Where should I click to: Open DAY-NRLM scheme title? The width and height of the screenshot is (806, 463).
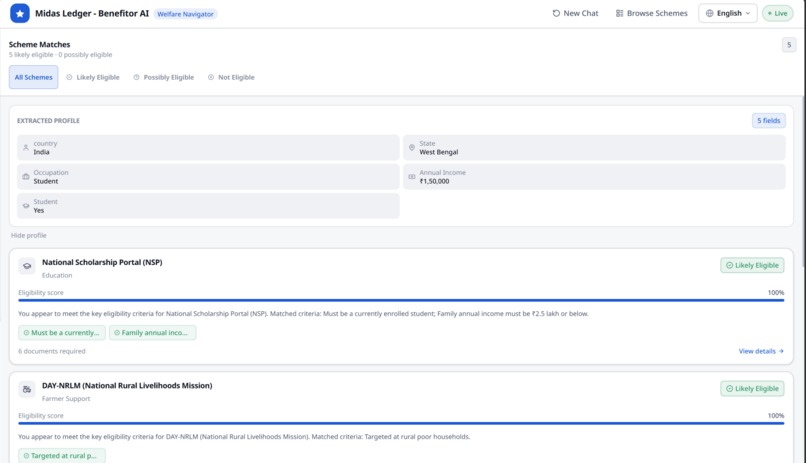click(x=127, y=385)
